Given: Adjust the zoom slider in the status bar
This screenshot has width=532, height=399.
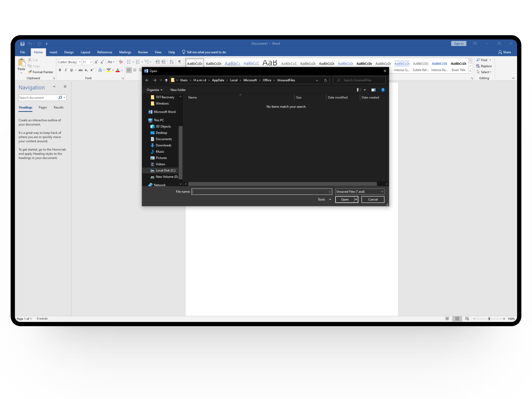Looking at the screenshot, I should click(x=489, y=319).
